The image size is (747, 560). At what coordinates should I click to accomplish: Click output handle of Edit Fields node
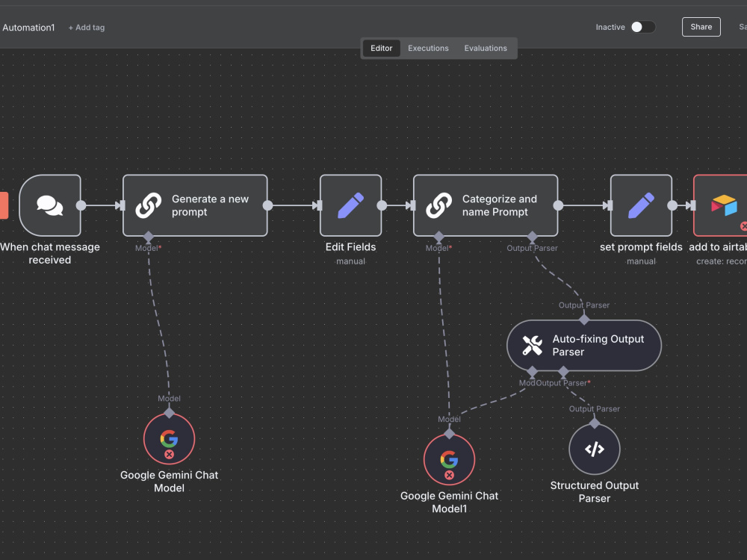click(x=382, y=205)
